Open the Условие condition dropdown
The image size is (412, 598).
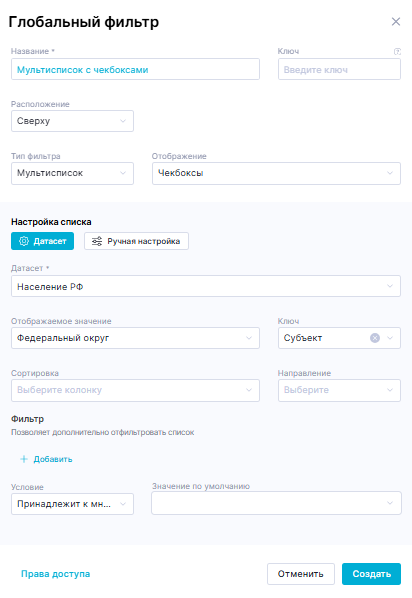[72, 504]
